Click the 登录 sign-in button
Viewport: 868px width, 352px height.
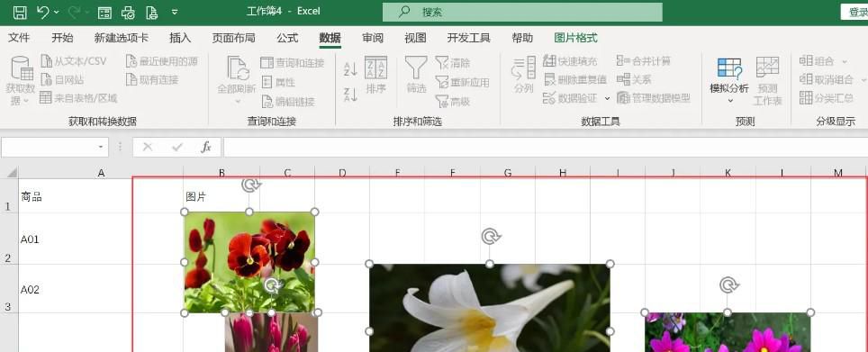[854, 12]
